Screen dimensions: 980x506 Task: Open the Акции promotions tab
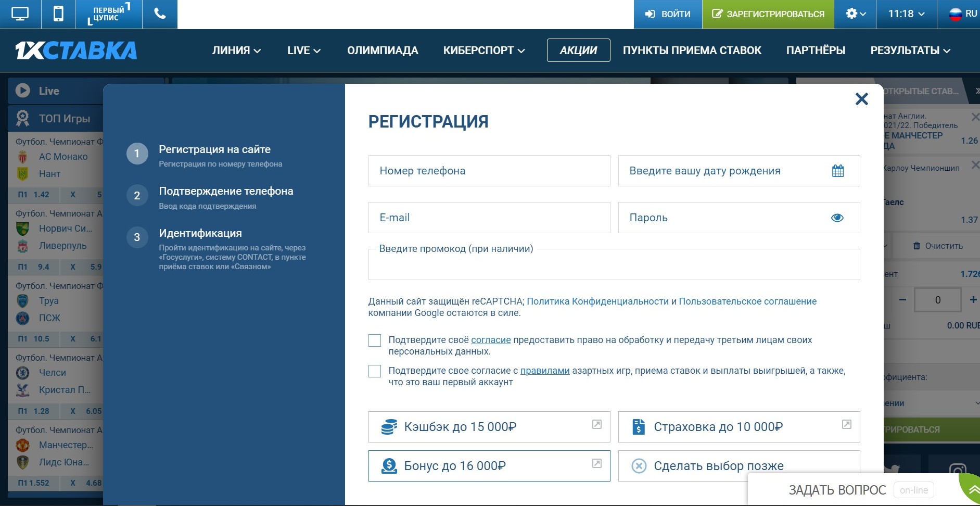pyautogui.click(x=578, y=50)
